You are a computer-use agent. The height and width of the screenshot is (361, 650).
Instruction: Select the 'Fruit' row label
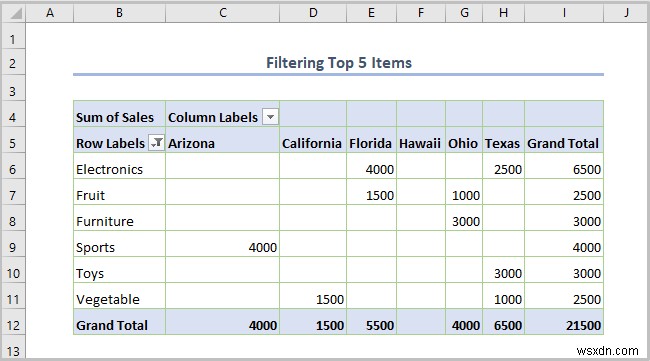[119, 192]
